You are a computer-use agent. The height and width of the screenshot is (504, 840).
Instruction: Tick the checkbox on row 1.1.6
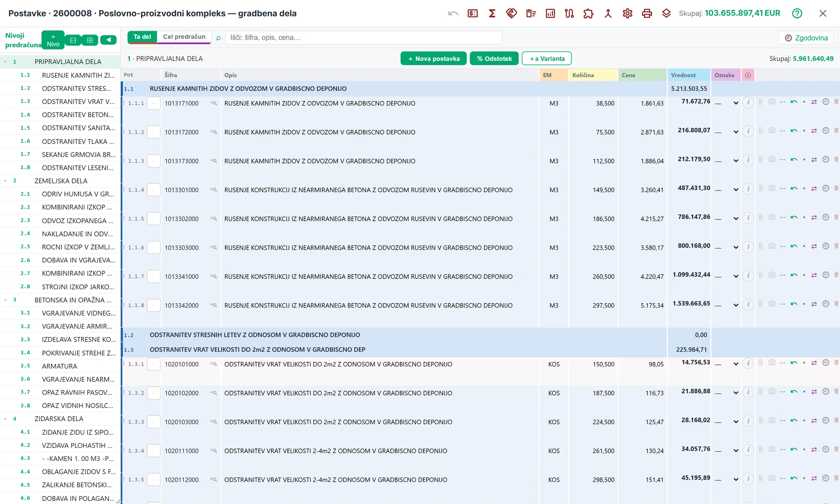(x=154, y=247)
